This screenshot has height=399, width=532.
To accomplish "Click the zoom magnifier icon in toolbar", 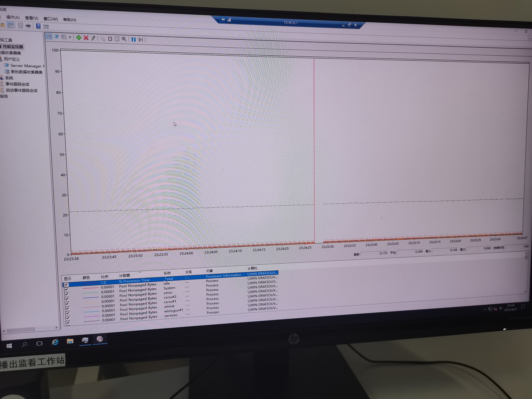I will click(x=124, y=39).
